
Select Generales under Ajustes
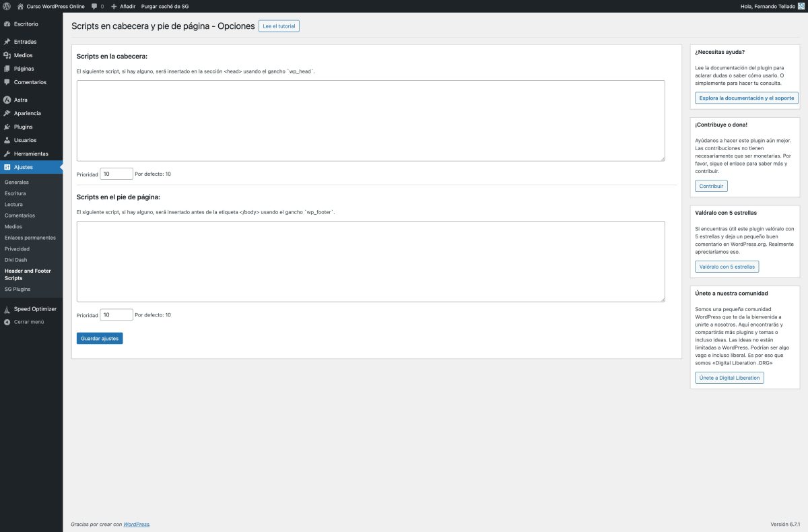point(18,182)
